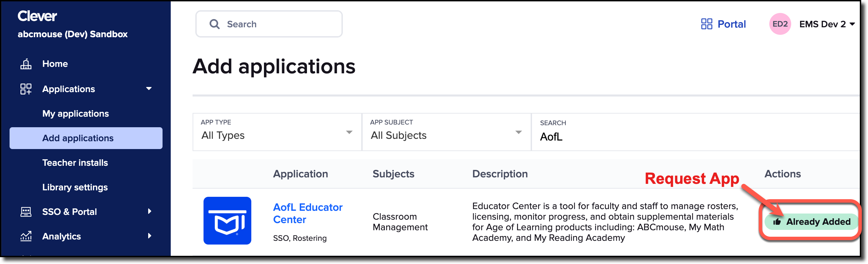Click the magnifying glass search icon
This screenshot has height=264, width=868.
coord(214,24)
